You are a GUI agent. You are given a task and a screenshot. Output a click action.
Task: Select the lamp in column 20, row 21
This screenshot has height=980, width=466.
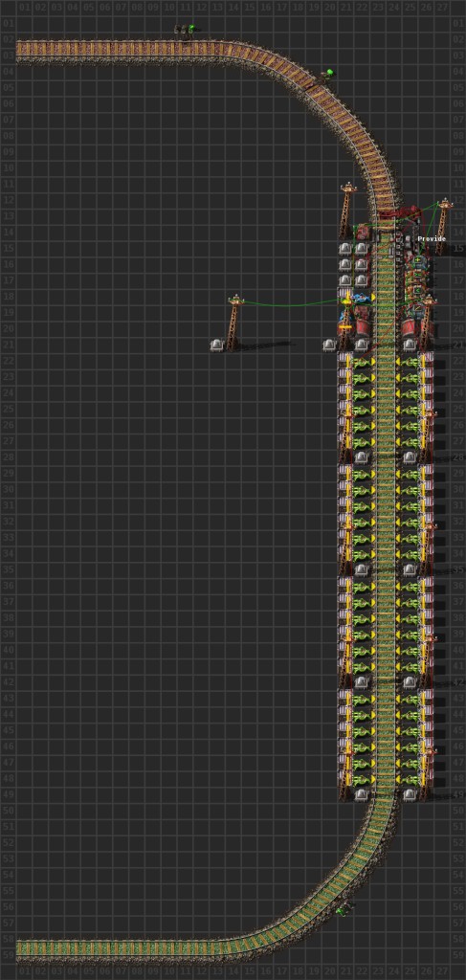[x=329, y=345]
